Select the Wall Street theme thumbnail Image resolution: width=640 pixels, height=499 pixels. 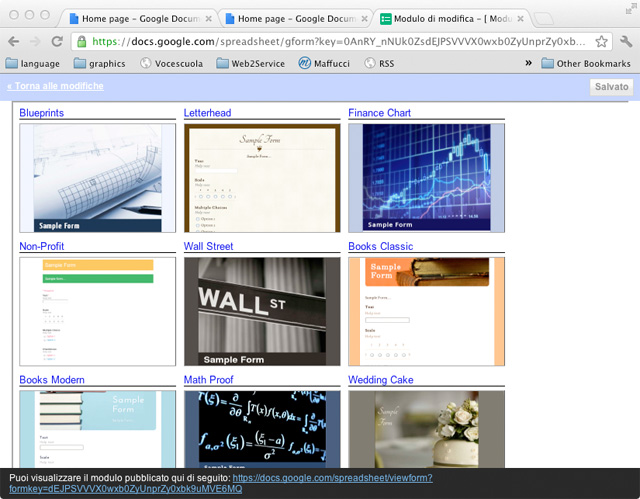coord(262,311)
